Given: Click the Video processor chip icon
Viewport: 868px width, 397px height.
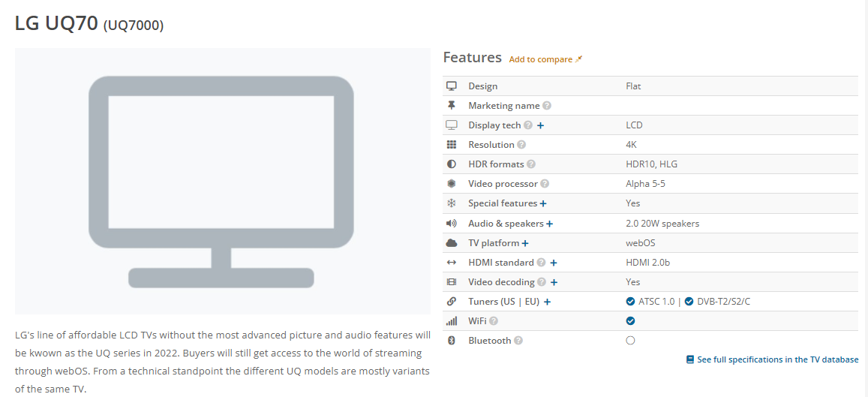Looking at the screenshot, I should (x=451, y=184).
